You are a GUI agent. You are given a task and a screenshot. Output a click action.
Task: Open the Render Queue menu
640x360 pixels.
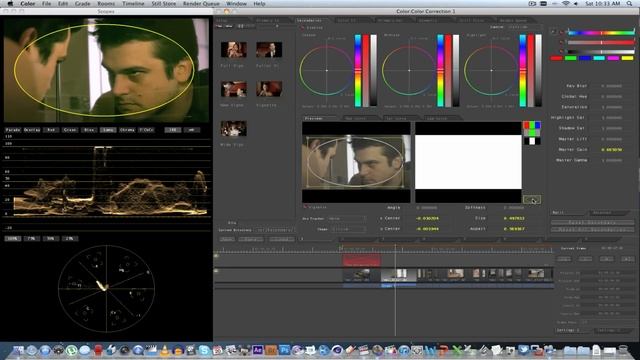click(201, 4)
